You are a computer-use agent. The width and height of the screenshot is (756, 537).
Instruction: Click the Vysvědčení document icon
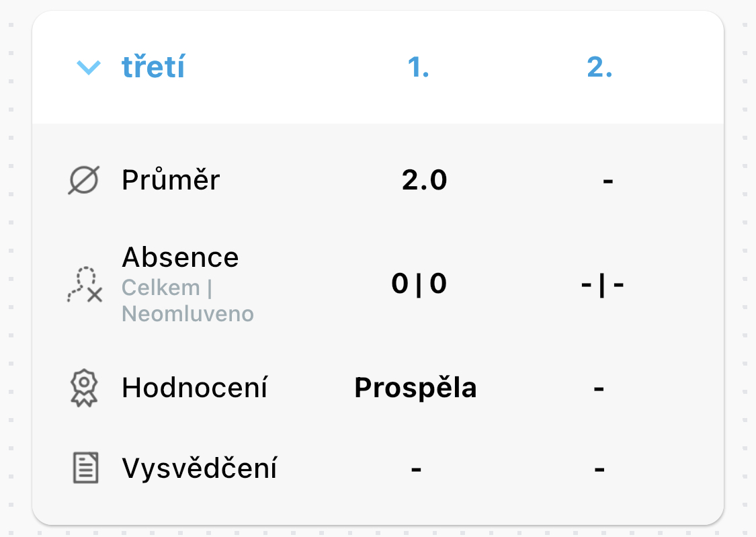coord(85,468)
